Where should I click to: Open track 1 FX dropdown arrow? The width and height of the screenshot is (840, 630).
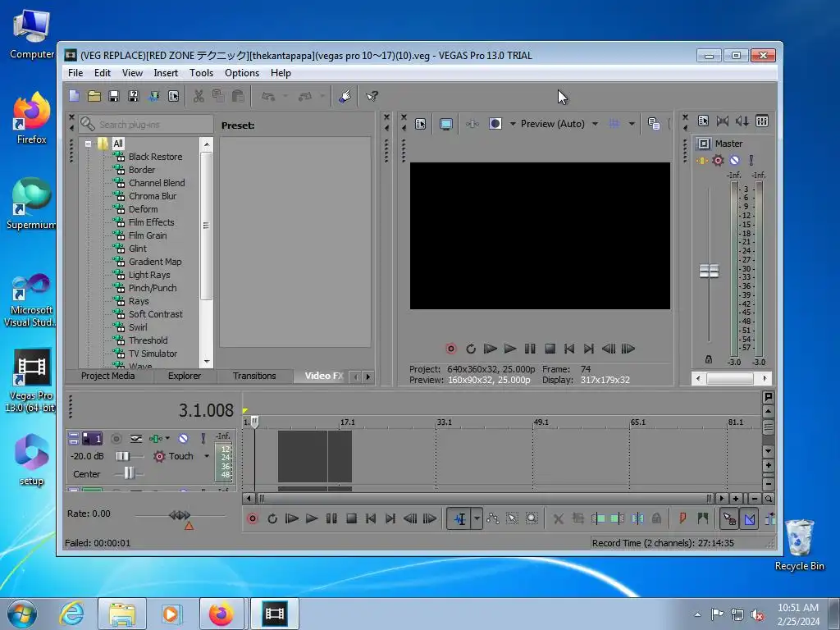pos(167,439)
